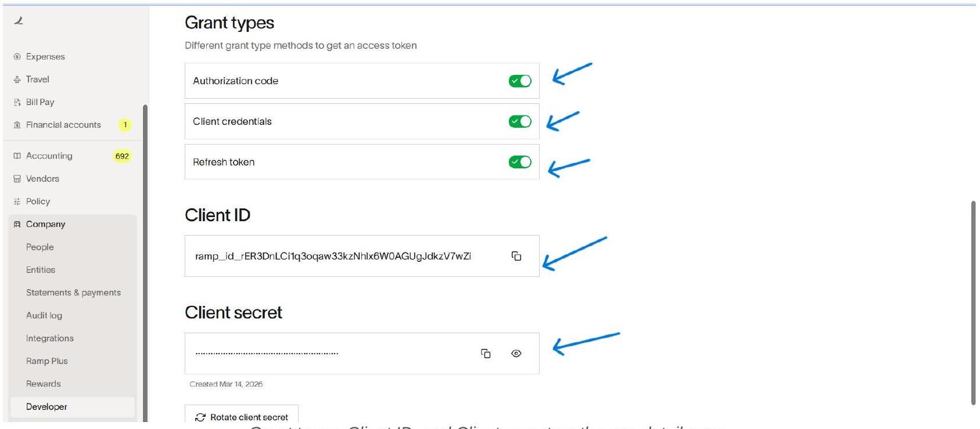Image resolution: width=980 pixels, height=429 pixels.
Task: Click the Company building icon
Action: point(17,224)
